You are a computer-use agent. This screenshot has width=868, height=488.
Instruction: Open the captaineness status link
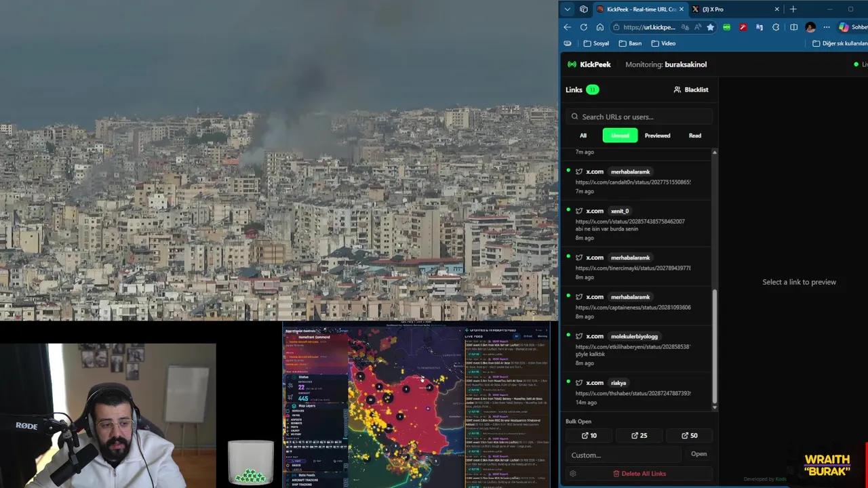point(633,307)
